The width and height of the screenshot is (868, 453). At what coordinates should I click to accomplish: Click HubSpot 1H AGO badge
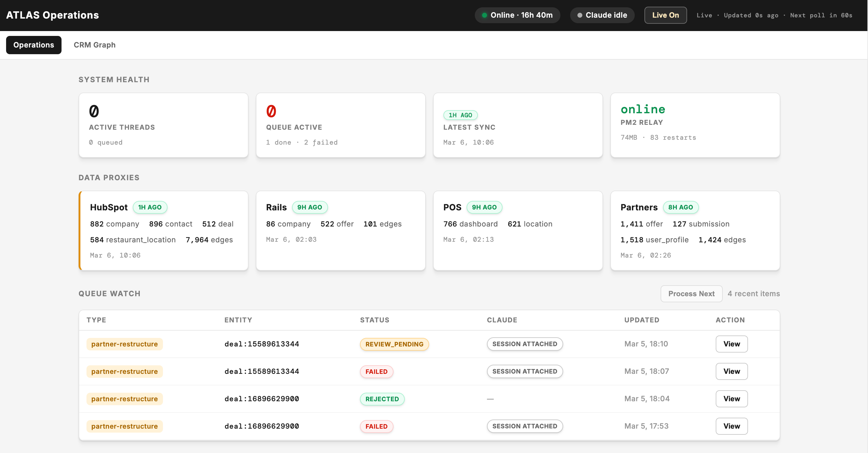[x=150, y=207]
